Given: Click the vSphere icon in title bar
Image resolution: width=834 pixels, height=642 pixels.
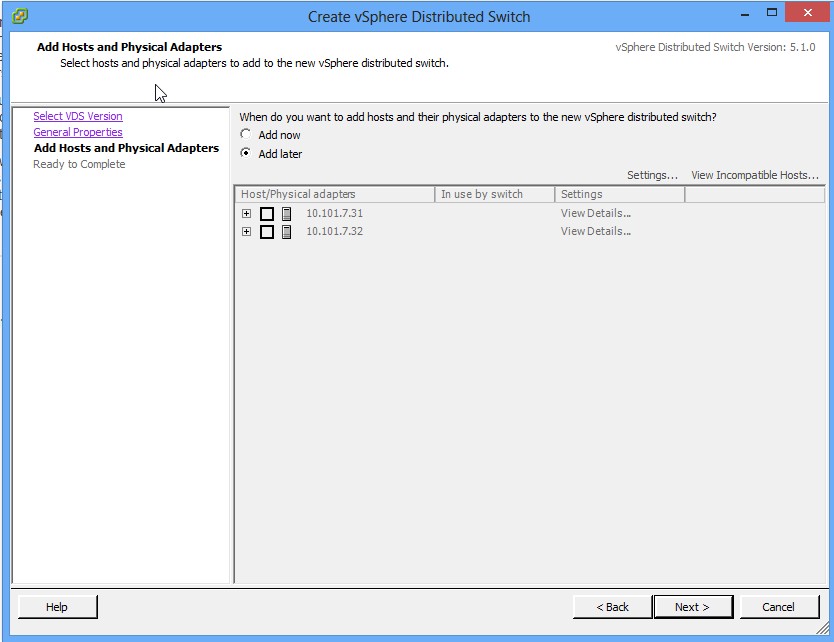Looking at the screenshot, I should pyautogui.click(x=20, y=16).
